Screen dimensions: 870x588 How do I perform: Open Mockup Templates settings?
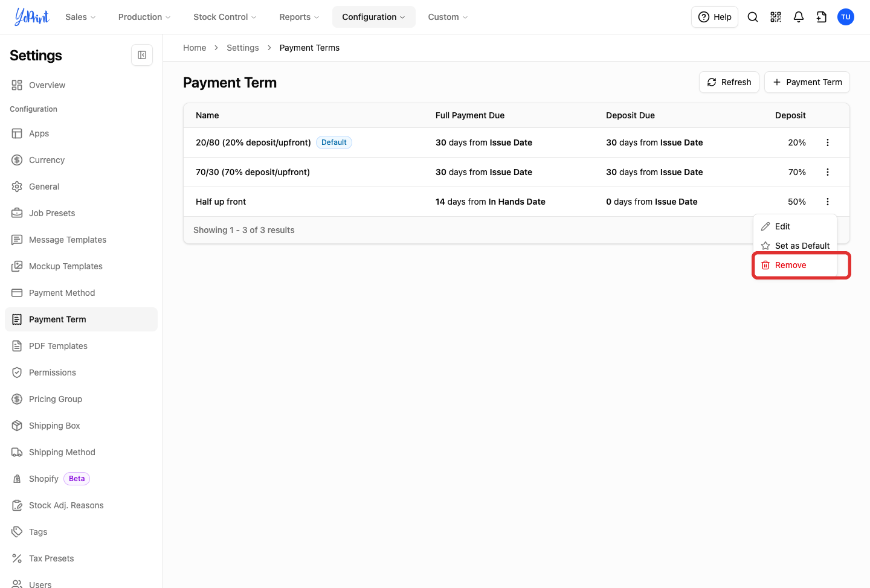(81, 266)
